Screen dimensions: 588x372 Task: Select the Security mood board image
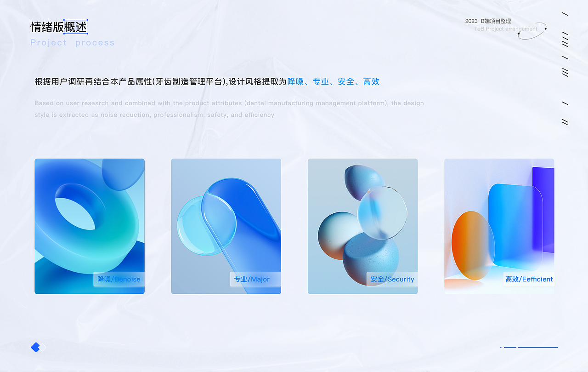tap(362, 225)
